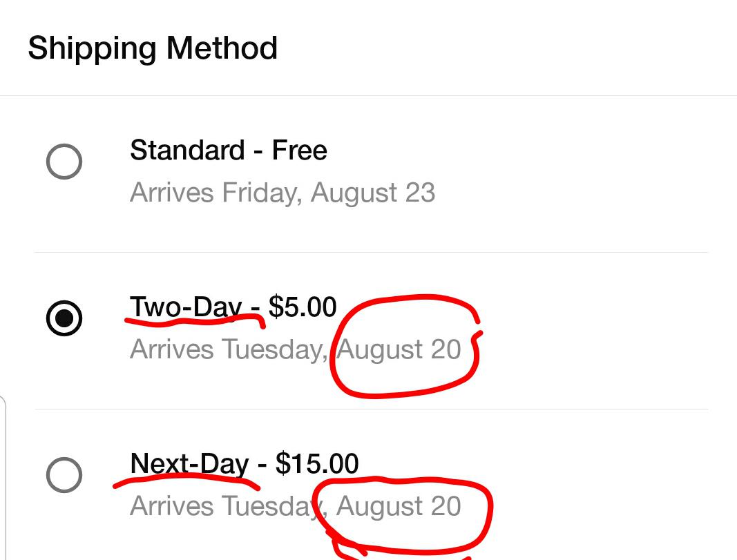Choose Next-Day shipping for $15.00

tap(64, 474)
